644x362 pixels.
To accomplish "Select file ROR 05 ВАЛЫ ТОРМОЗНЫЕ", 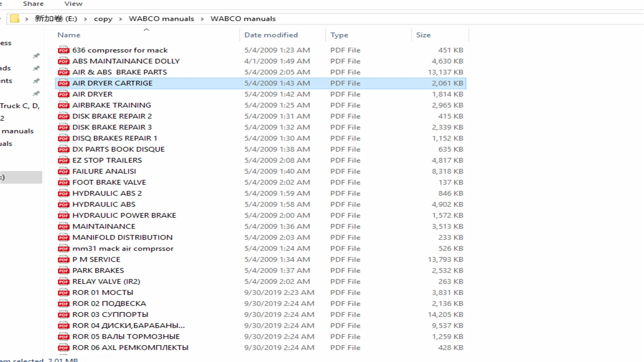I will (x=126, y=337).
